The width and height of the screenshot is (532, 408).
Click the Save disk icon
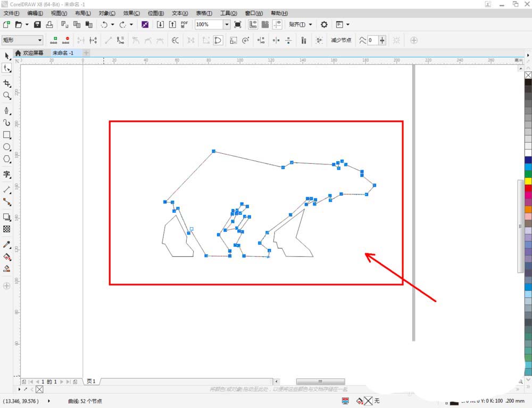pyautogui.click(x=37, y=24)
